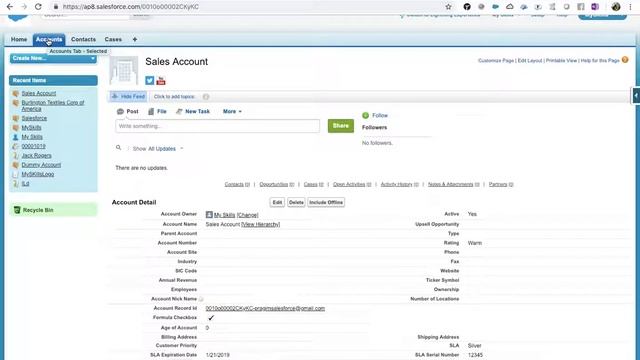Screen dimensions: 640x360
Task: Select the New Task feed action
Action: 193,111
